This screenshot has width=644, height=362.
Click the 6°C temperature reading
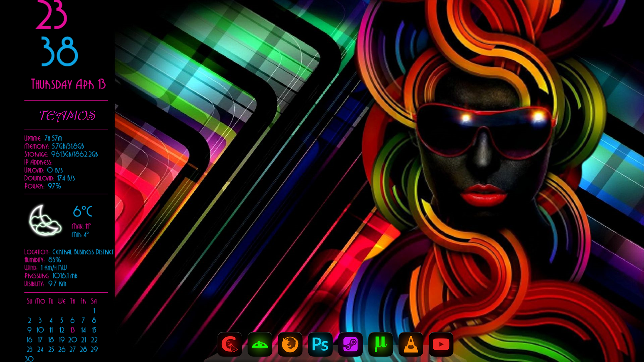click(x=83, y=212)
